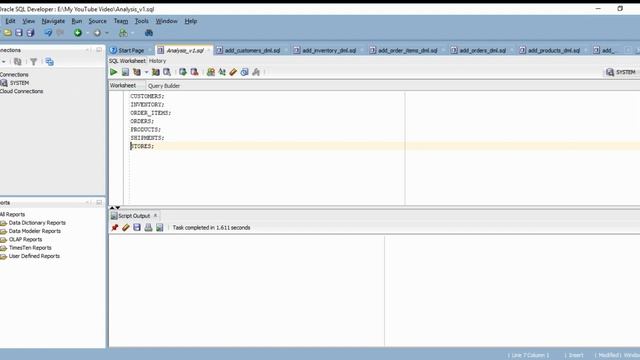Open the New Connection dropdown arrow in Connections panel
640x360 pixels.
click(x=4, y=62)
